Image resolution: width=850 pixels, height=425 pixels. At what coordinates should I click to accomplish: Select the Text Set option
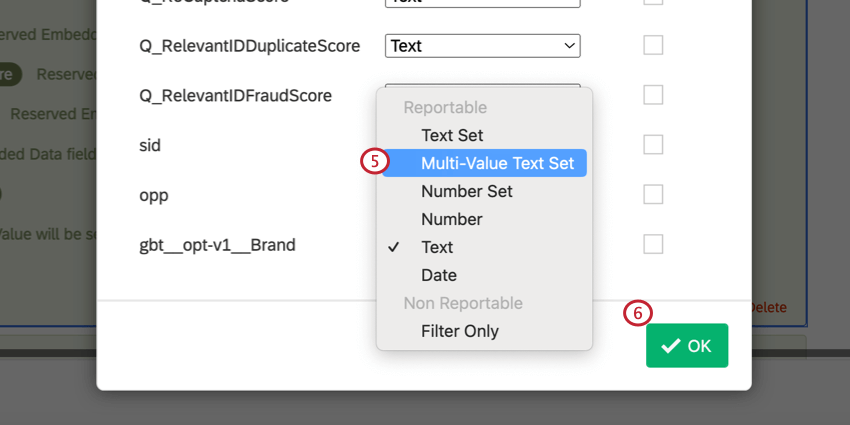[x=452, y=135]
